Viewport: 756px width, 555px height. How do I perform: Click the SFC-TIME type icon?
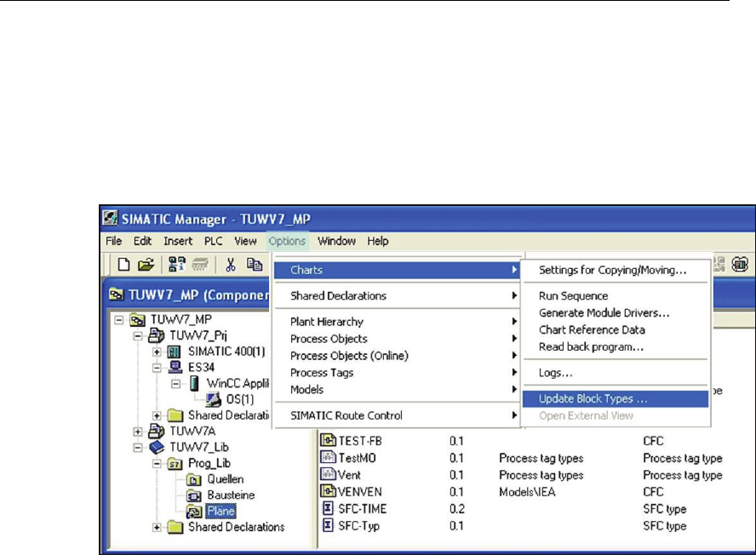328,508
